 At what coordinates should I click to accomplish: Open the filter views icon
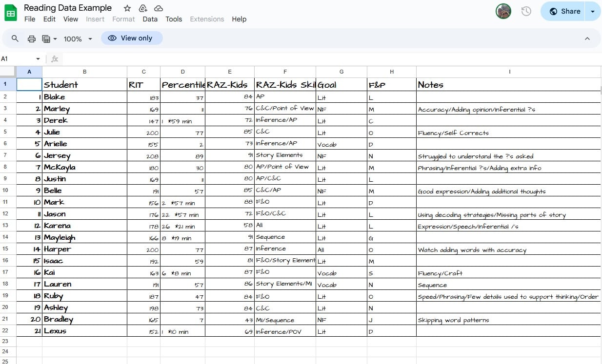49,38
